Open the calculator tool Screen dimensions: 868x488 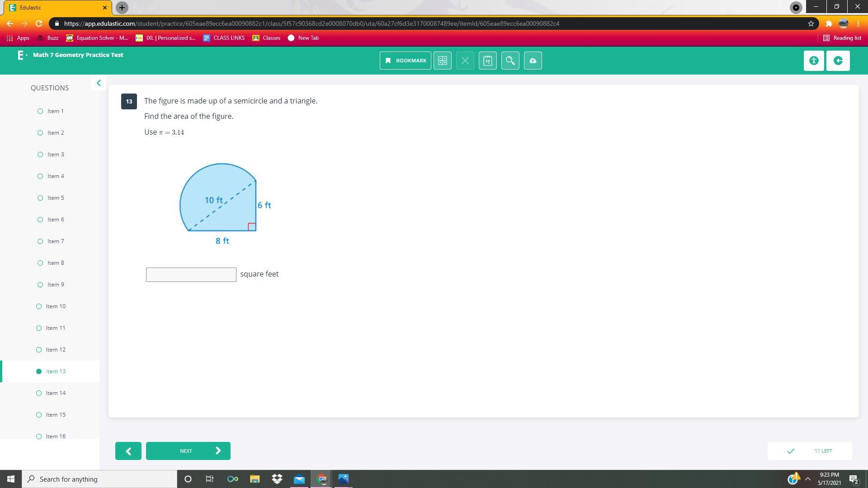442,61
